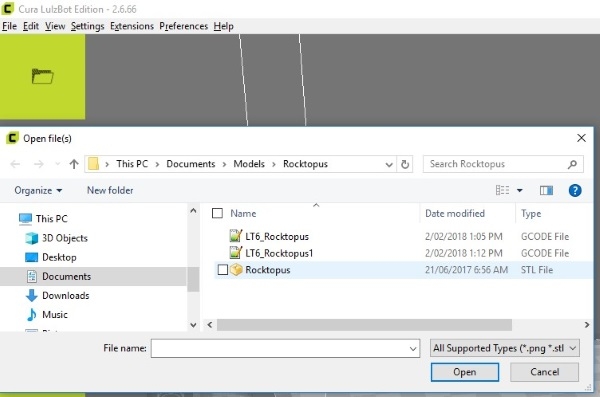Screen dimensions: 600x397
Task: Expand the view options dropdown arrow
Action: [x=520, y=190]
